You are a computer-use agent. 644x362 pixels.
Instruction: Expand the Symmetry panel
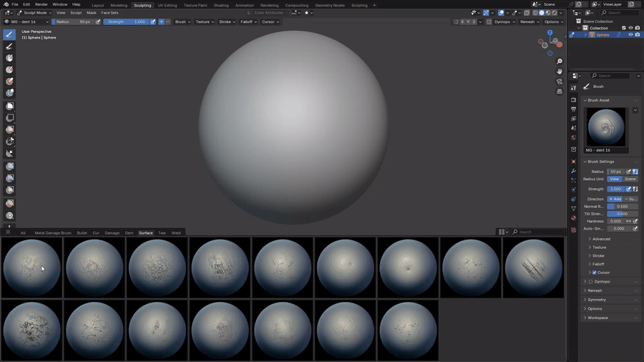point(596,300)
